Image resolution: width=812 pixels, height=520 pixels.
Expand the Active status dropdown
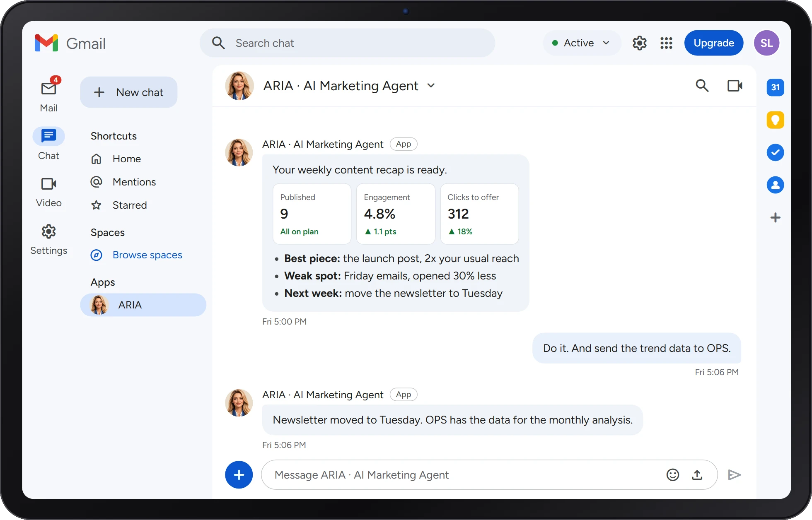pos(581,43)
